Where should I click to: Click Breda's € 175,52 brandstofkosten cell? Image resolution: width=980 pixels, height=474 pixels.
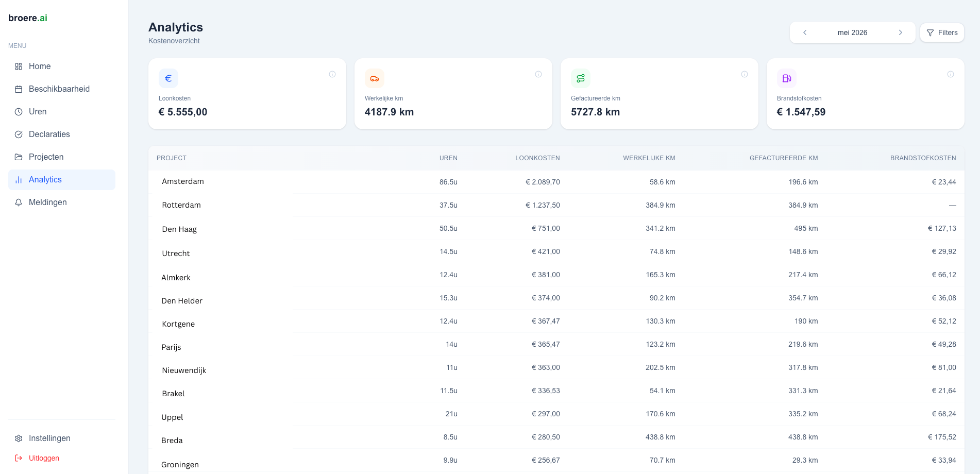click(x=942, y=437)
